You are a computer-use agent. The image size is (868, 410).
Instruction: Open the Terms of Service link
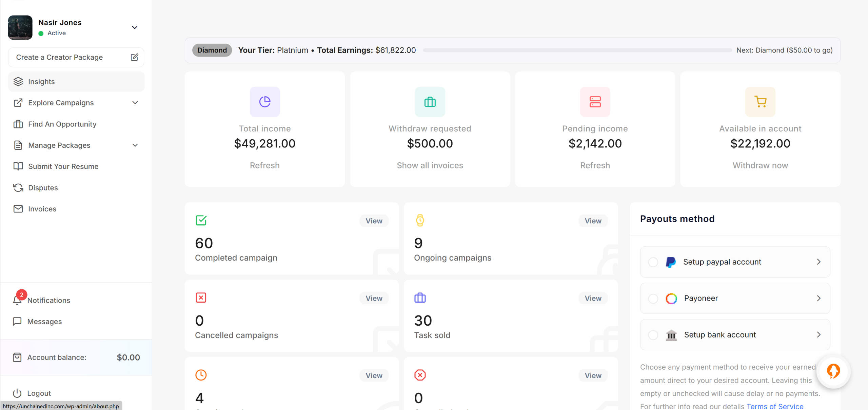[775, 406]
